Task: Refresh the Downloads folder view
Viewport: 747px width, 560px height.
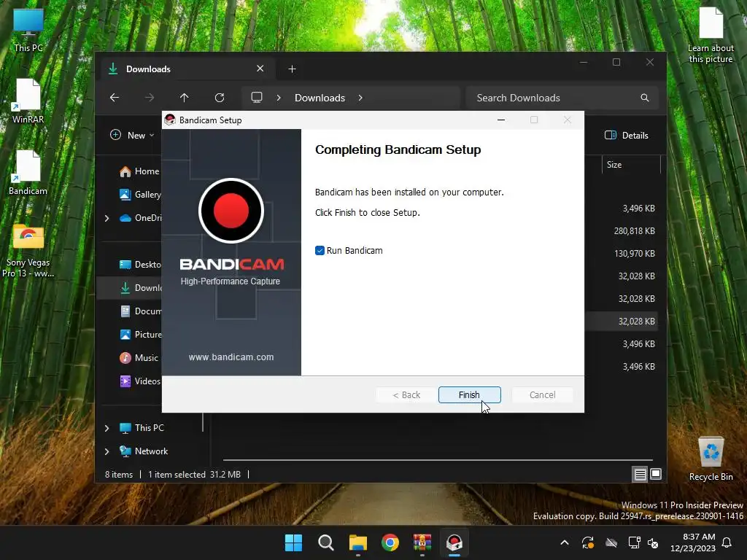Action: (x=220, y=98)
